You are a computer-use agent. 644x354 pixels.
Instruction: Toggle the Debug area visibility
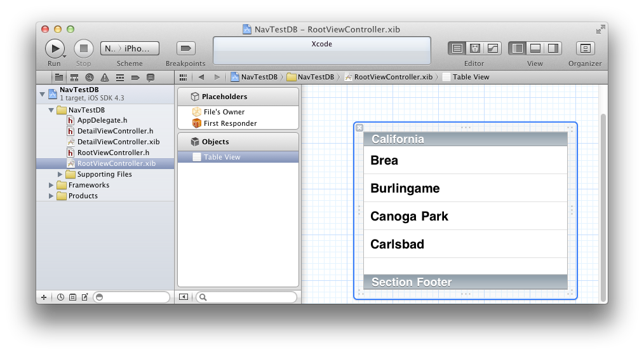point(535,48)
